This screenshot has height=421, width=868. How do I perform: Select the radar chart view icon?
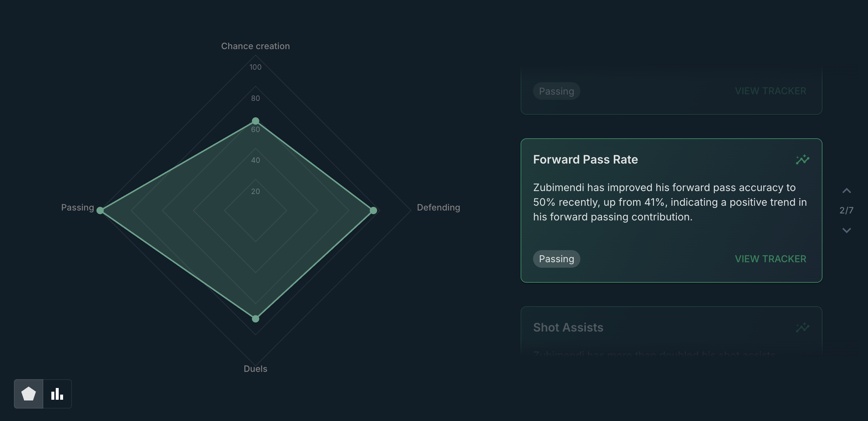(x=29, y=393)
